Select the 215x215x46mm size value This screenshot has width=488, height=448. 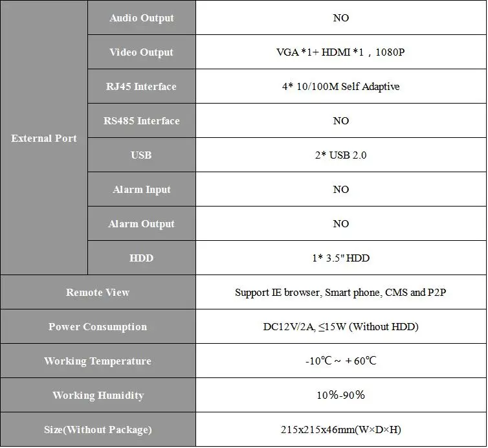click(340, 429)
